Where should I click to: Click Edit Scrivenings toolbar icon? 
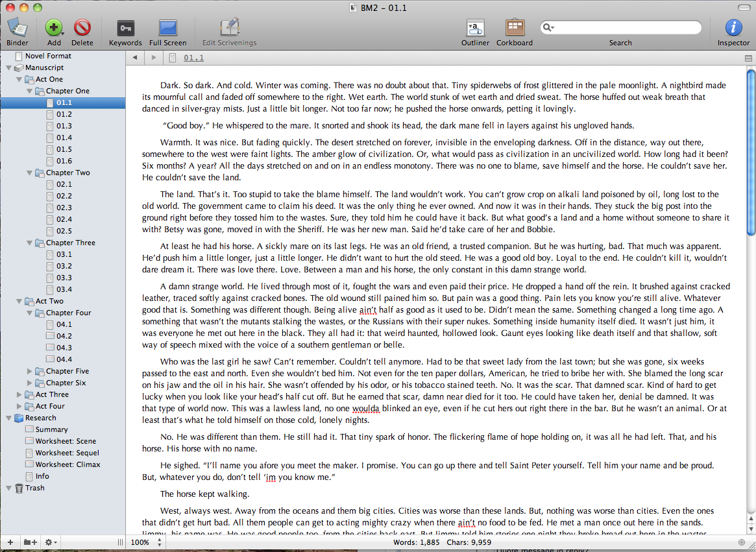[230, 28]
